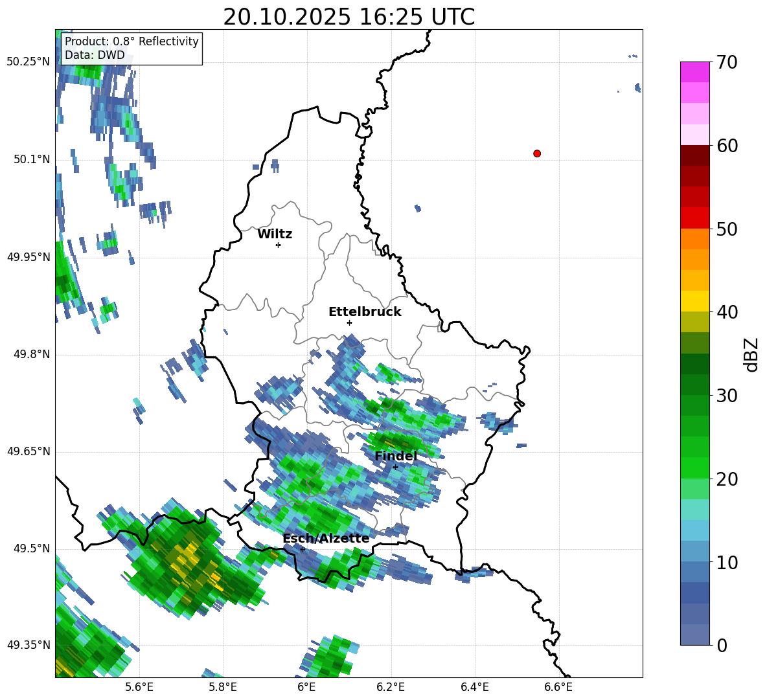Click the magenta top colorbar segment
This screenshot has width=767, height=700.
[694, 72]
